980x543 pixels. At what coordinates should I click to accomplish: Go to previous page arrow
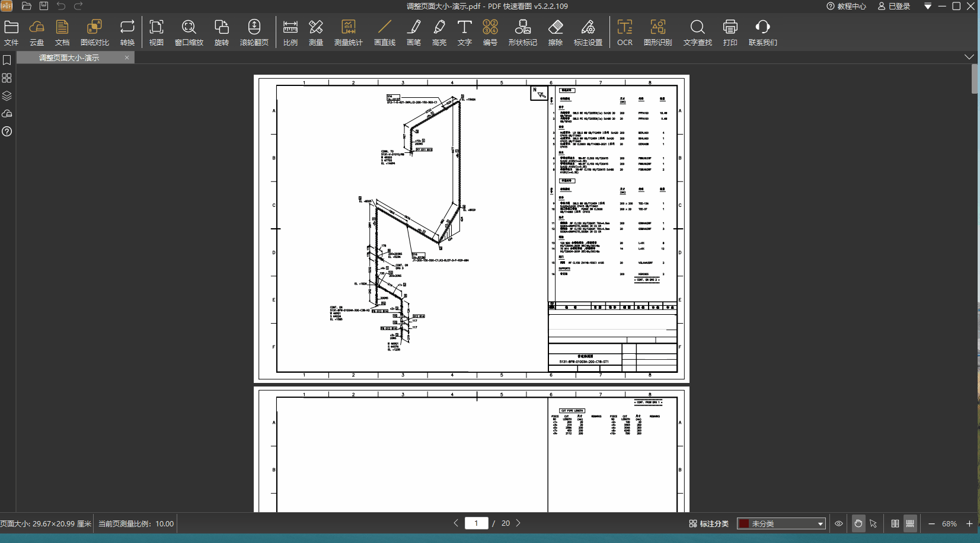tap(456, 523)
